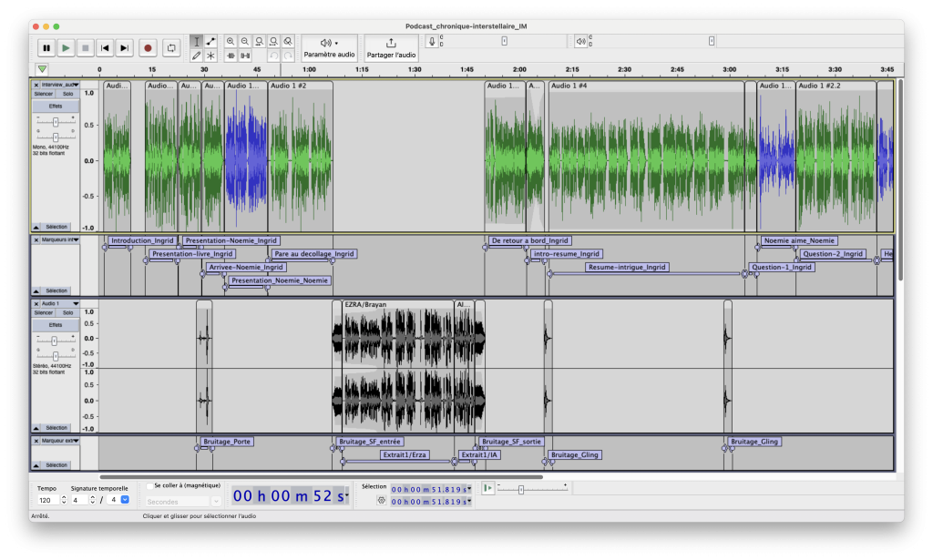Click Sélection button on Audio 1 track
The height and width of the screenshot is (560, 933).
tap(57, 428)
